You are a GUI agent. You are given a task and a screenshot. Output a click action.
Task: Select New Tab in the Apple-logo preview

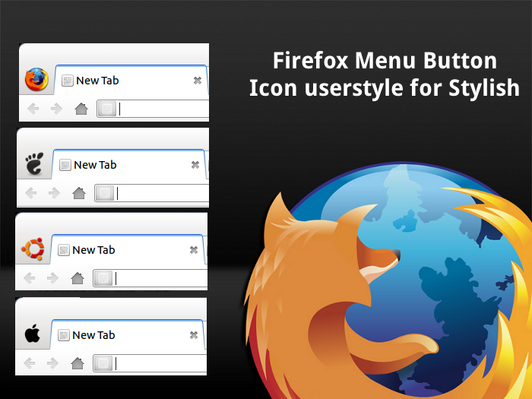click(128, 335)
